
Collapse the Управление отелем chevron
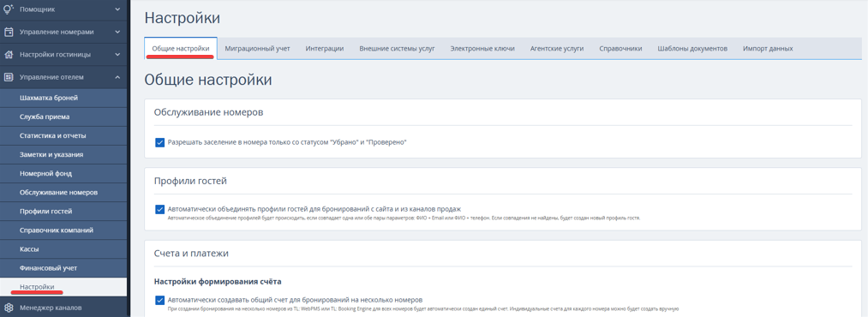(x=117, y=77)
